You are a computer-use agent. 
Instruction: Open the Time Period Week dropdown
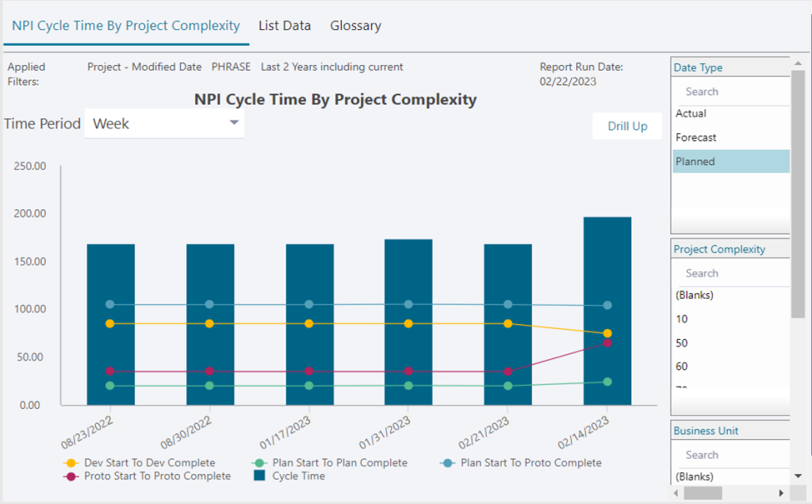click(164, 124)
